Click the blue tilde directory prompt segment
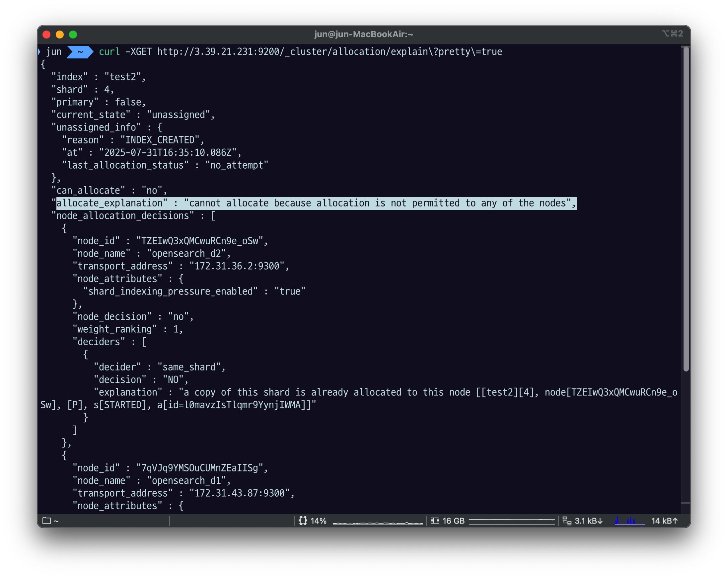The image size is (728, 577). pos(80,52)
